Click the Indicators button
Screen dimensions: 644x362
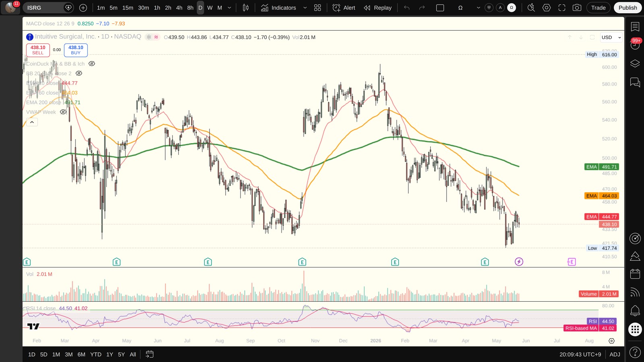point(279,8)
